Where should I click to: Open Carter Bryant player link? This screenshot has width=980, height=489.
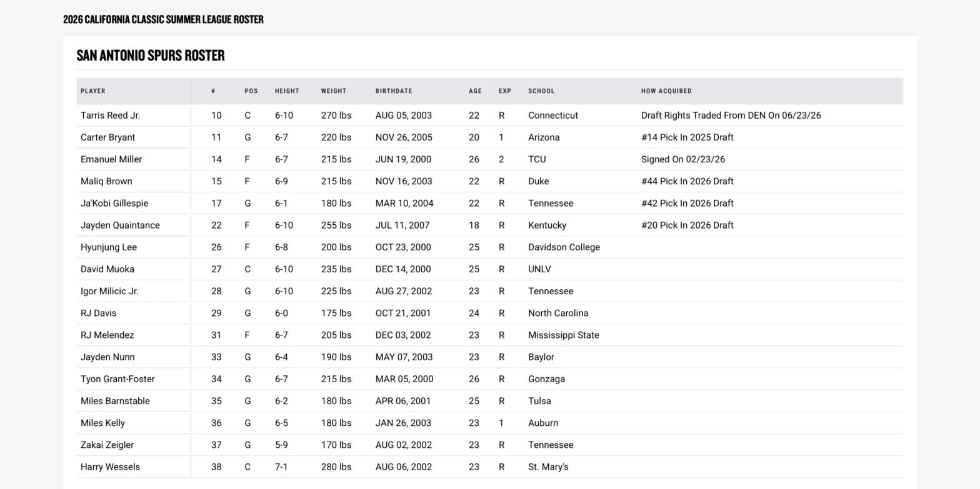coord(107,137)
